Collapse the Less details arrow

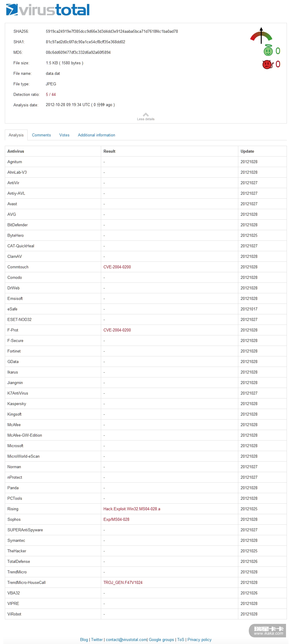coord(146,116)
